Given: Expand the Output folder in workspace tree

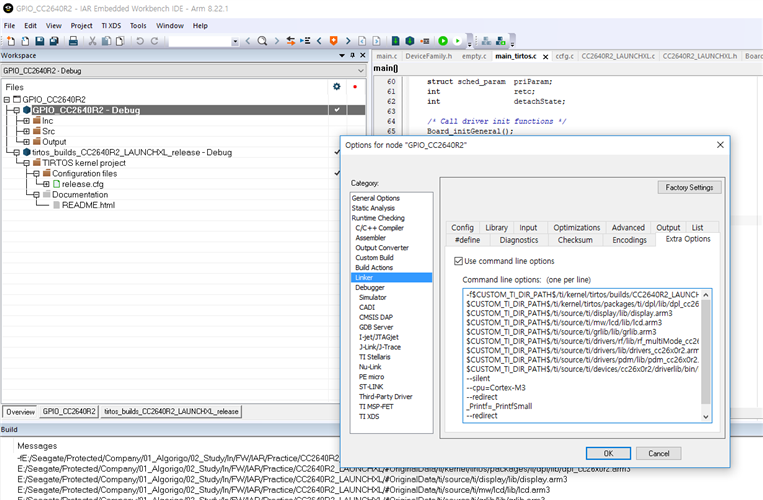Looking at the screenshot, I should (26, 142).
